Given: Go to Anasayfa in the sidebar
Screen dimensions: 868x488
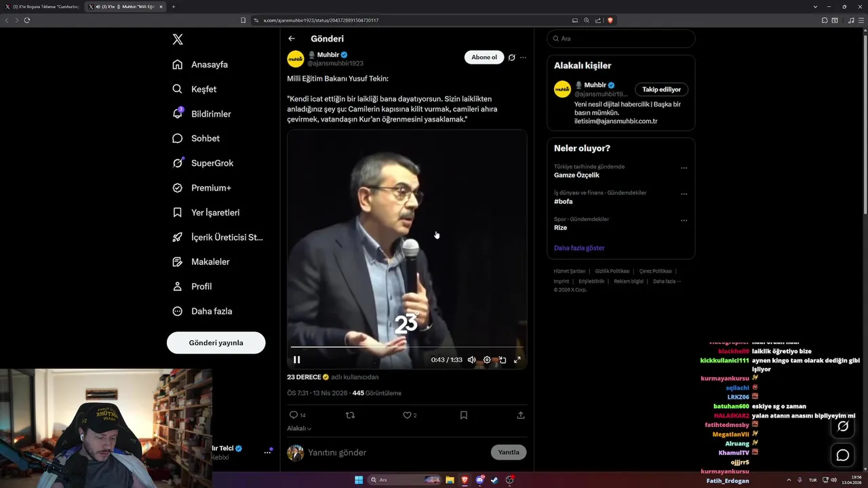Looking at the screenshot, I should point(201,64).
